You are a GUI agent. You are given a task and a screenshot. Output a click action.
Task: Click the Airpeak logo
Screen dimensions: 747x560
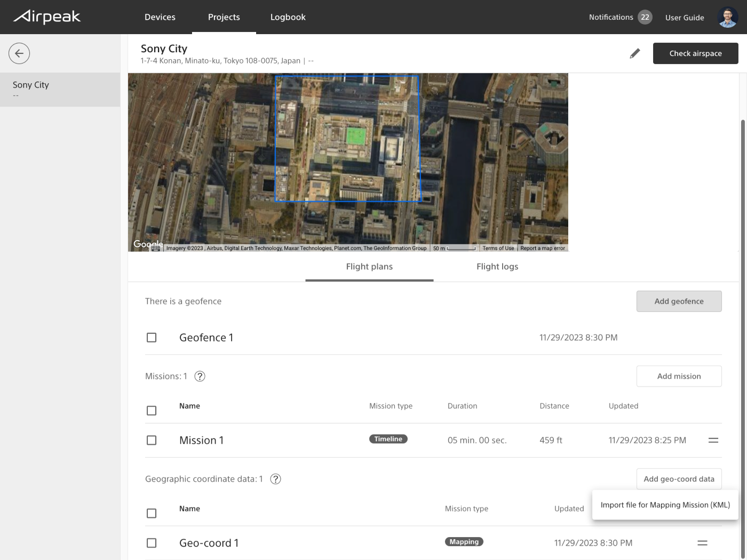pos(47,17)
